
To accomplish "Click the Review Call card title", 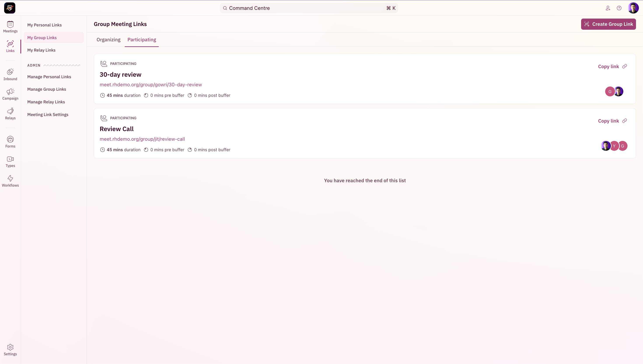I will click(117, 129).
